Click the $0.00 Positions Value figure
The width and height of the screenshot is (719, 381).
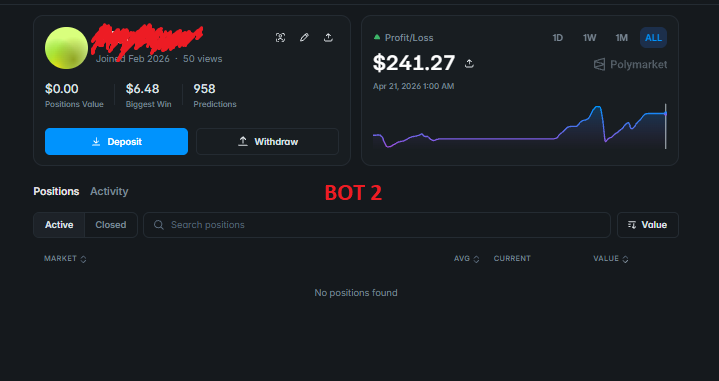point(61,88)
